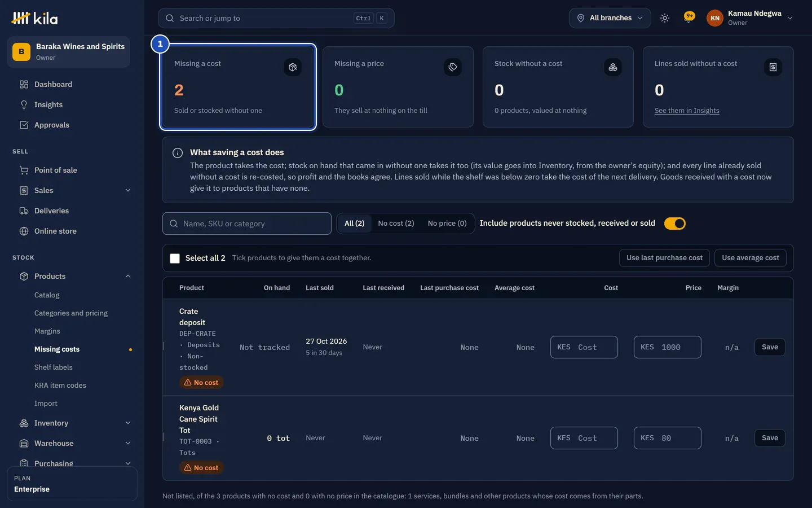The width and height of the screenshot is (812, 508).
Task: Expand the Kamau Ndegwa account menu chevron
Action: click(790, 18)
